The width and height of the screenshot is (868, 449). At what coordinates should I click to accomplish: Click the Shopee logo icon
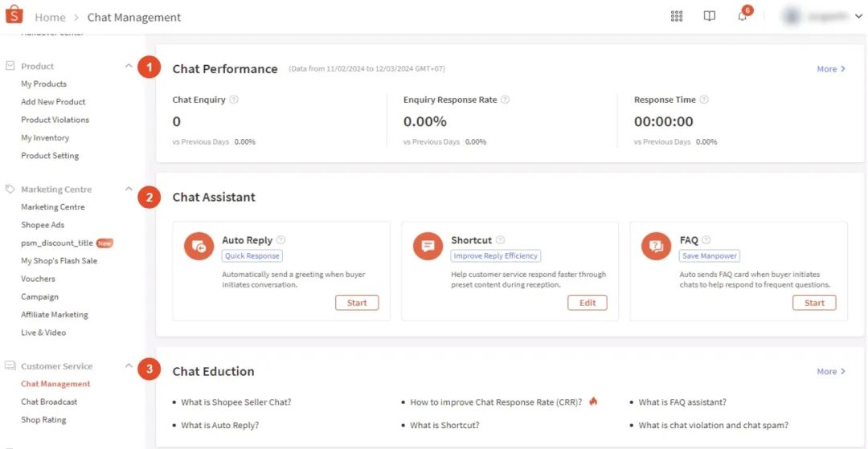[x=14, y=16]
